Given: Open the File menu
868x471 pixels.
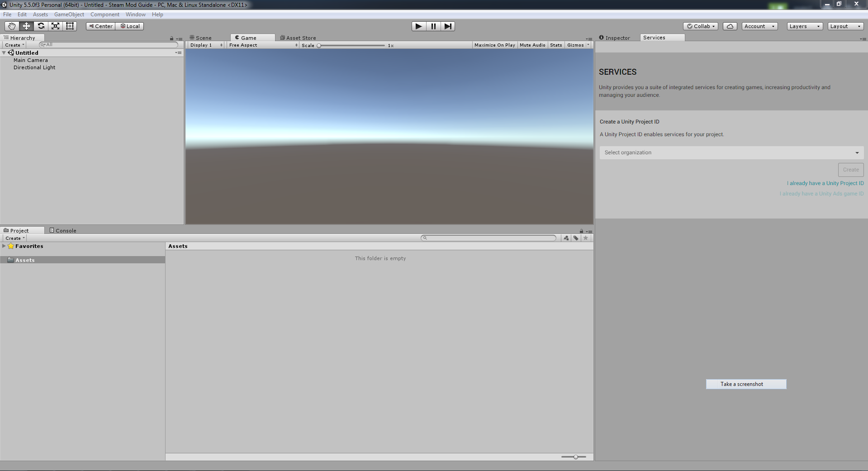Looking at the screenshot, I should click(x=7, y=14).
